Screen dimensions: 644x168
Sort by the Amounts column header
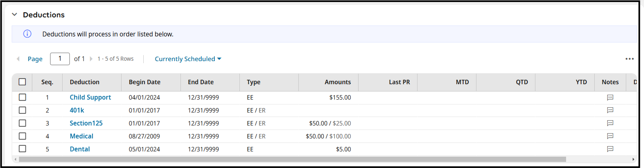pos(338,82)
